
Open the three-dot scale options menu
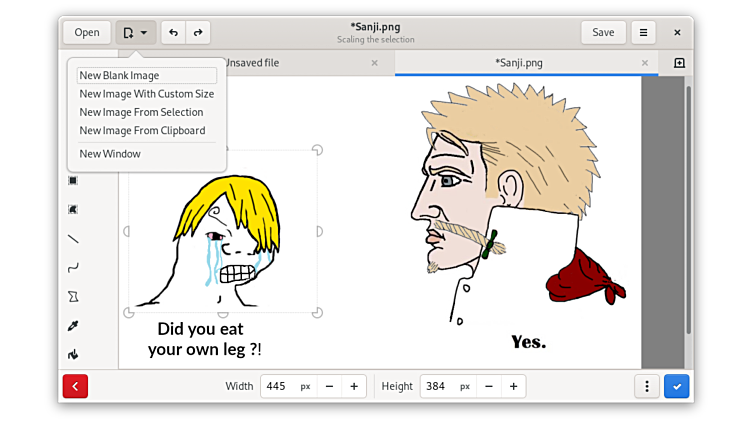647,386
